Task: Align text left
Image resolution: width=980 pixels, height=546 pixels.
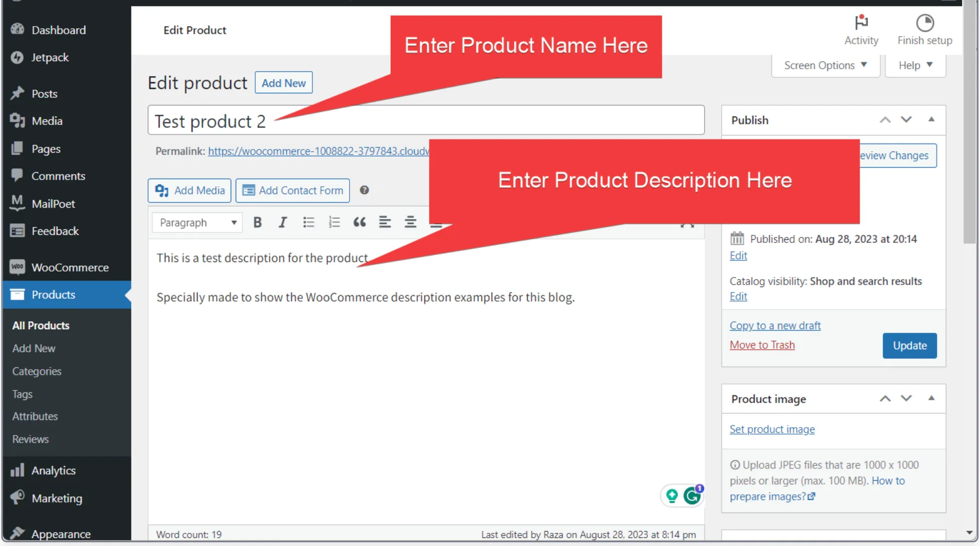Action: [x=385, y=222]
